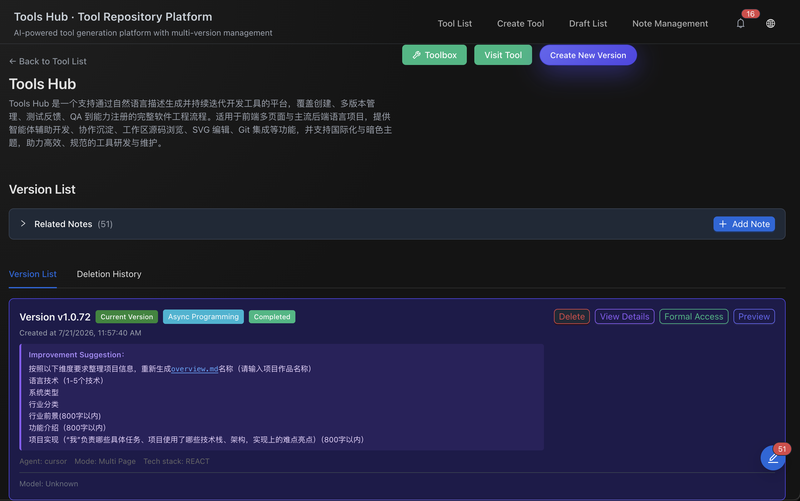Open the Toolbox button
The height and width of the screenshot is (501, 800).
434,55
